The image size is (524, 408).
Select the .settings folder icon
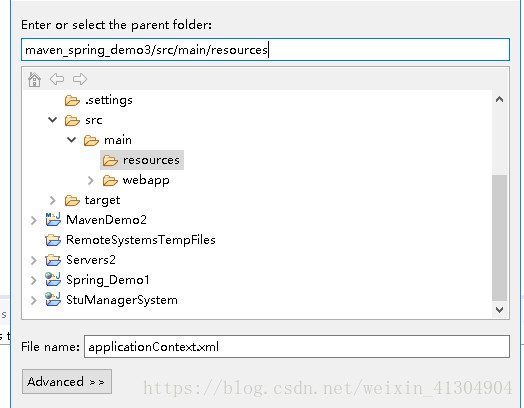pos(72,100)
